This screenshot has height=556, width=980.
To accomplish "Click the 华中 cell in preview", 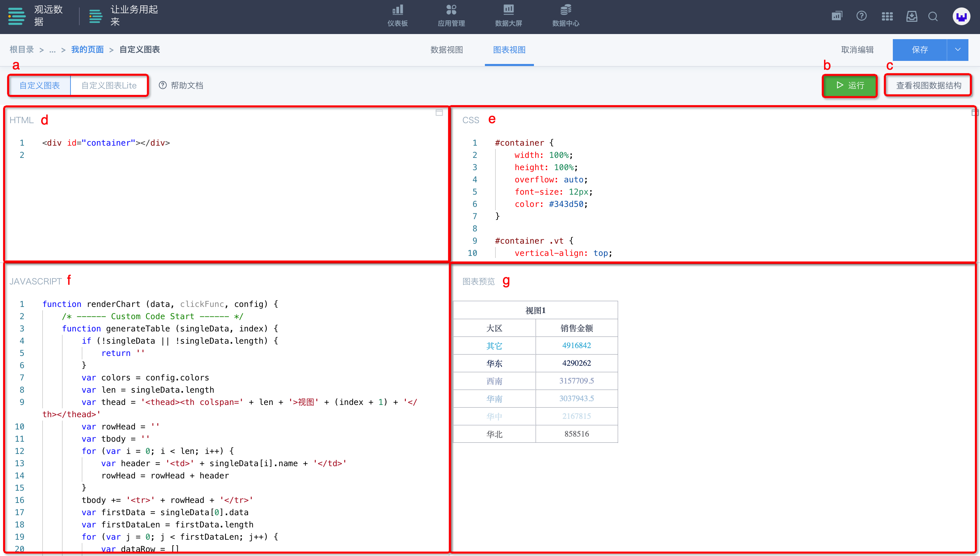I will click(494, 416).
